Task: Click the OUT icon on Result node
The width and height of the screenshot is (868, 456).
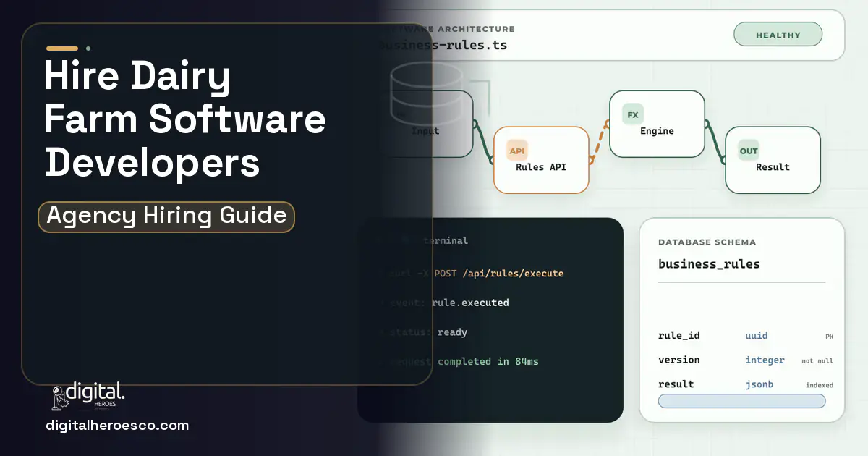Action: pos(748,151)
